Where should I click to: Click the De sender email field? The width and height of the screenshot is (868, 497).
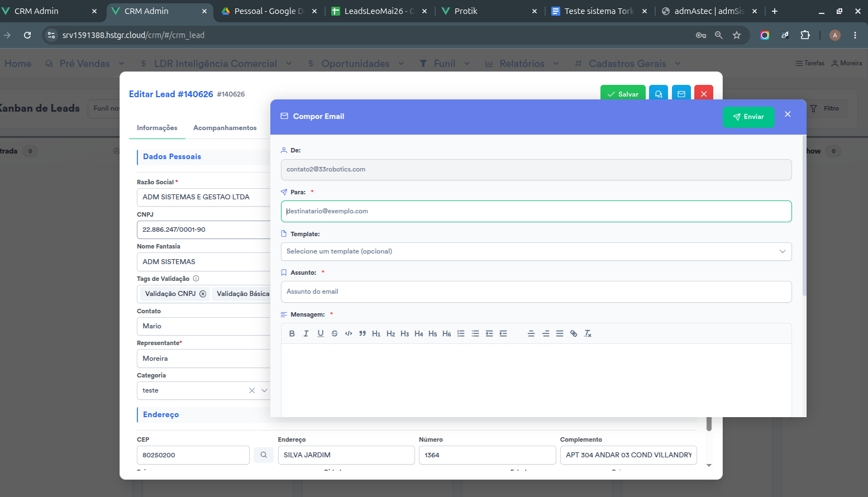[536, 169]
